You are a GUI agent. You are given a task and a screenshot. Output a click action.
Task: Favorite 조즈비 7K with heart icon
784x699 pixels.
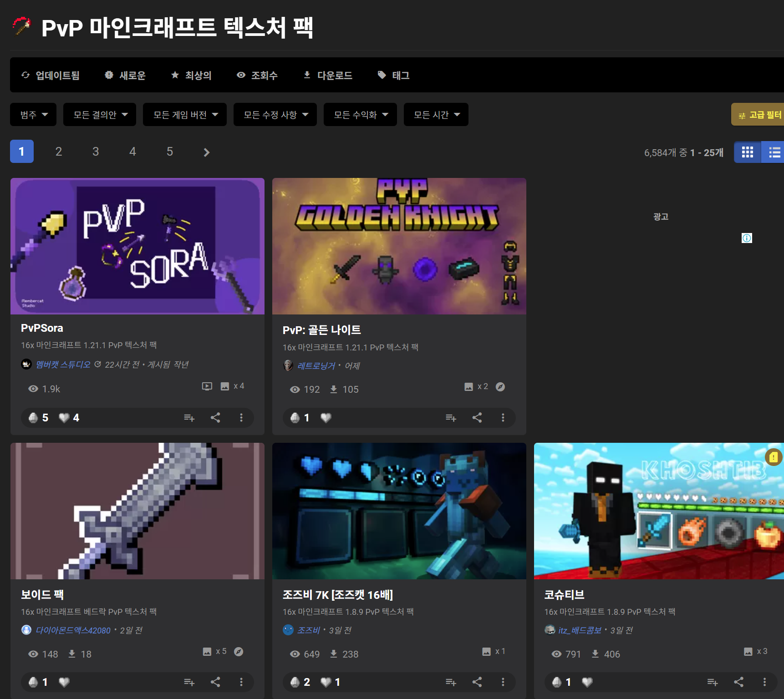point(326,682)
